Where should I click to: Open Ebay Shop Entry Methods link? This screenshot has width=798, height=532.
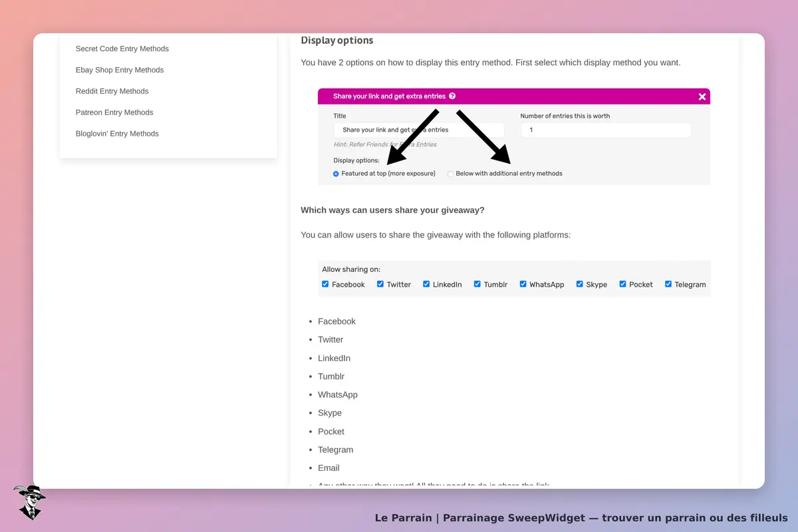pyautogui.click(x=120, y=70)
